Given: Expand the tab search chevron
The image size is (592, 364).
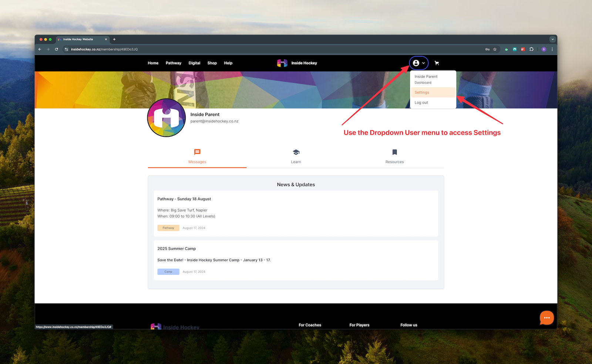Looking at the screenshot, I should click(x=552, y=39).
